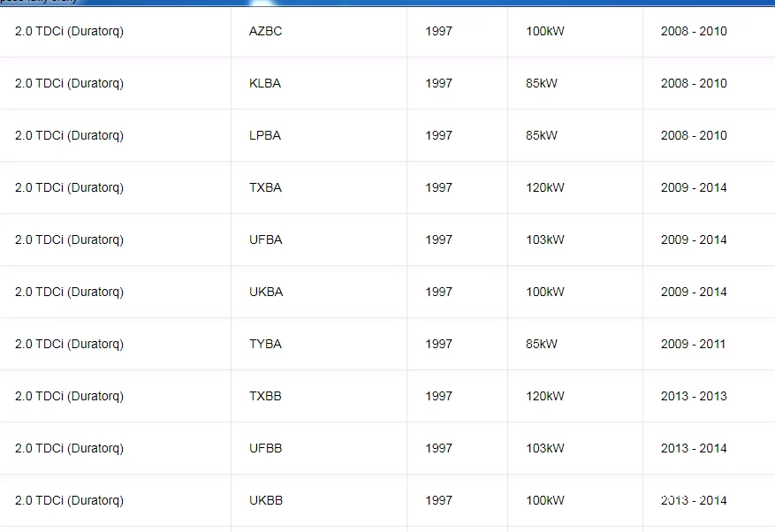The width and height of the screenshot is (775, 532).
Task: Select the TXBB engine code cell
Action: 265,396
